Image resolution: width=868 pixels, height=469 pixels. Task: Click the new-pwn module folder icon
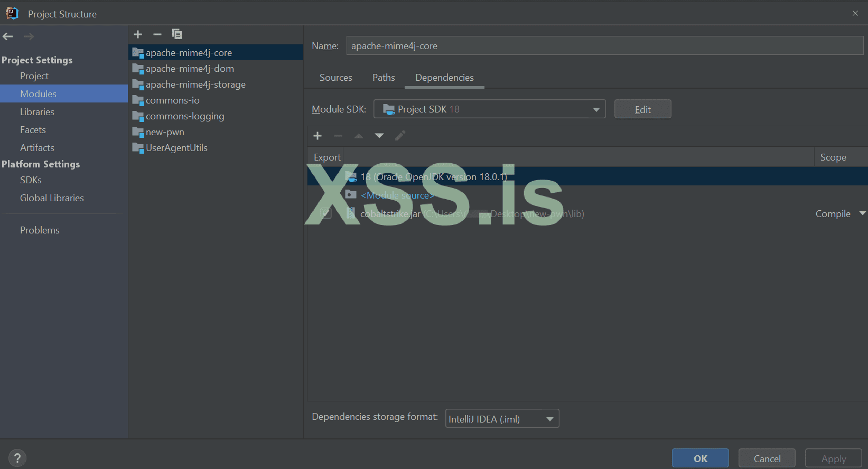click(138, 132)
